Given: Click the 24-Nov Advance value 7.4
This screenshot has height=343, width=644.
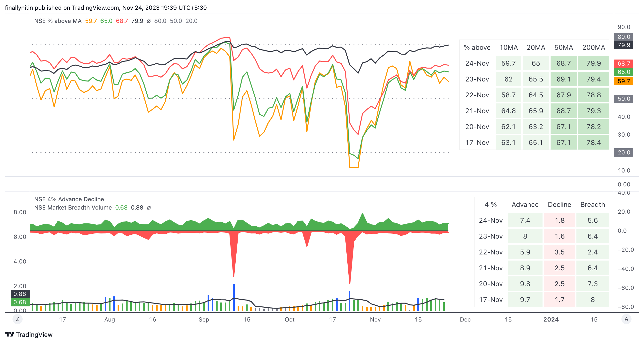Looking at the screenshot, I should click(525, 220).
